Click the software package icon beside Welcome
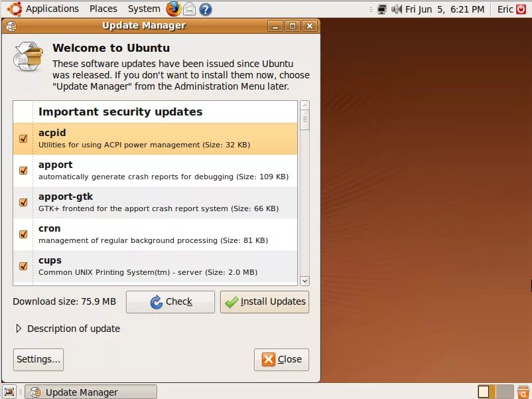This screenshot has height=399, width=532. [28, 56]
